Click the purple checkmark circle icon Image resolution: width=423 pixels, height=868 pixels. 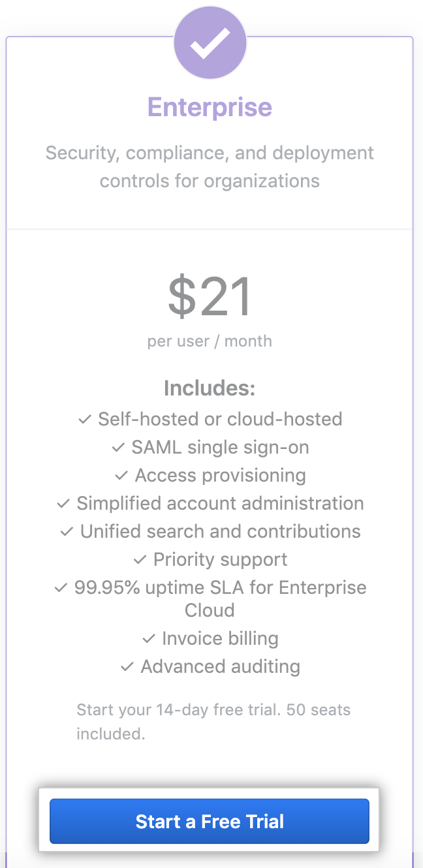pos(210,42)
